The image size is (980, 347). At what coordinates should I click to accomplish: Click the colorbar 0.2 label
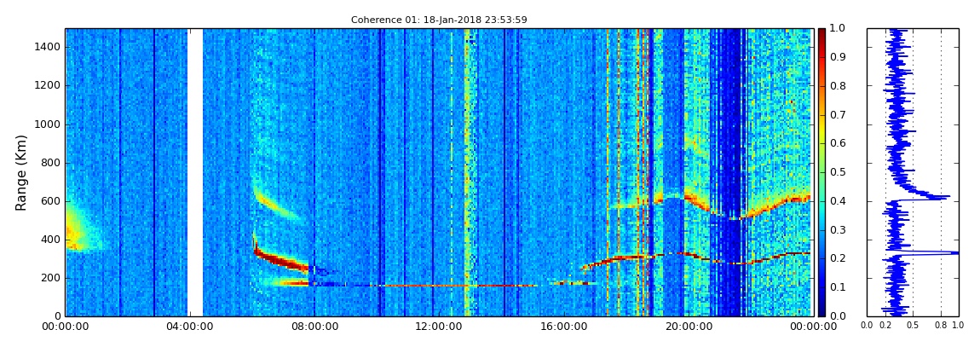[836, 259]
